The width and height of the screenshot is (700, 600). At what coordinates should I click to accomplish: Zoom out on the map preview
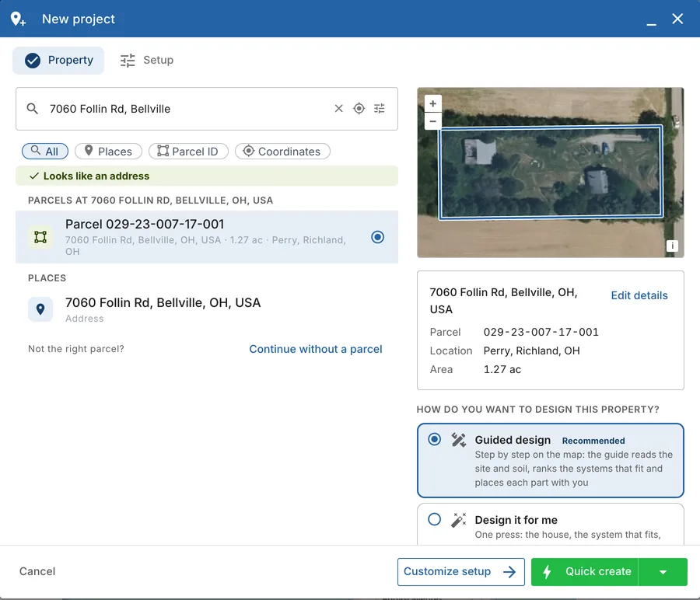click(432, 121)
